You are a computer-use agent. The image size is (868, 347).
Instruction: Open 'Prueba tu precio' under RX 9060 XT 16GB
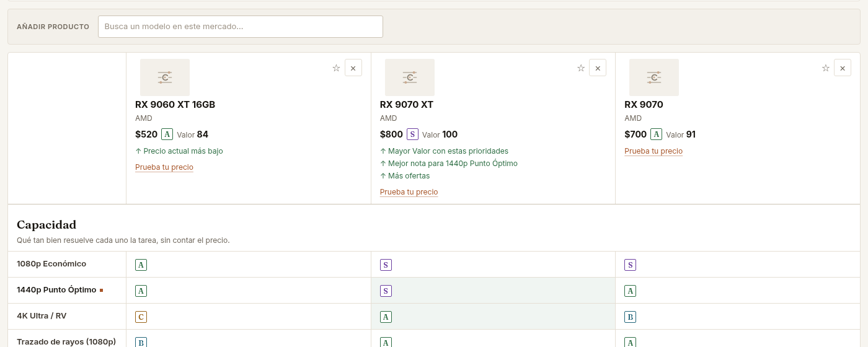(164, 167)
